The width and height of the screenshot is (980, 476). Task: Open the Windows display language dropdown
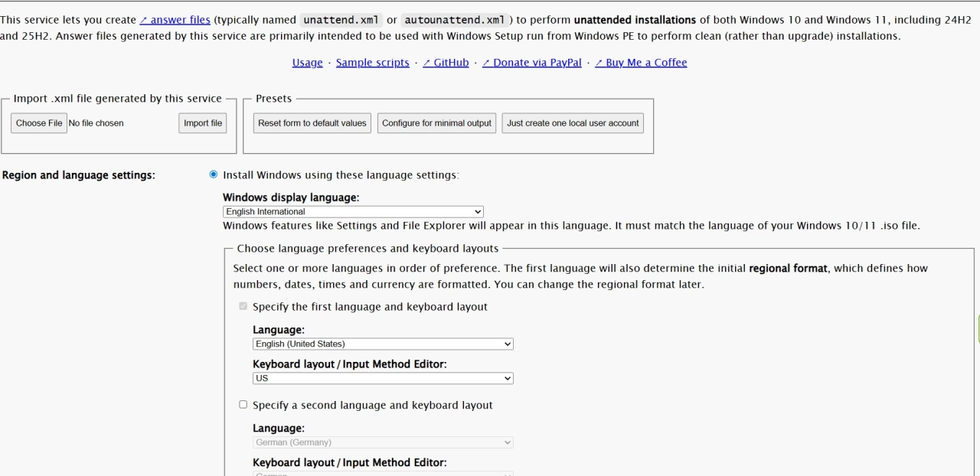[x=353, y=212]
